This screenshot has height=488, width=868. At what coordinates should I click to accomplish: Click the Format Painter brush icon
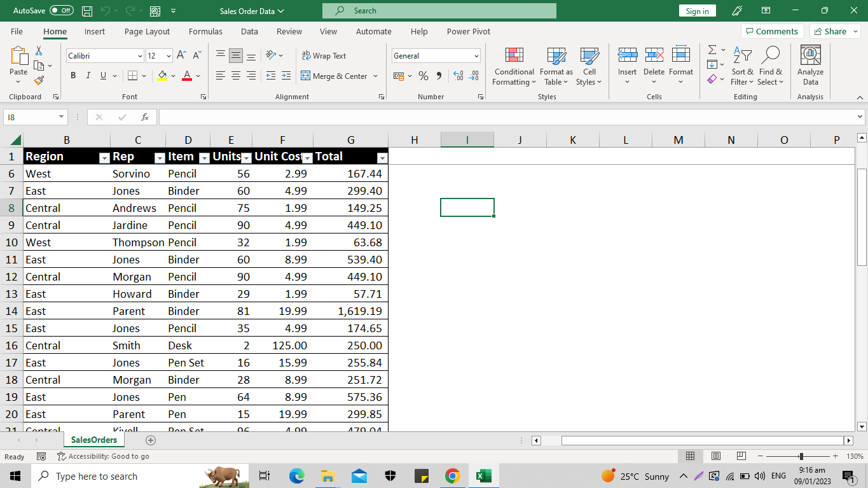[39, 80]
